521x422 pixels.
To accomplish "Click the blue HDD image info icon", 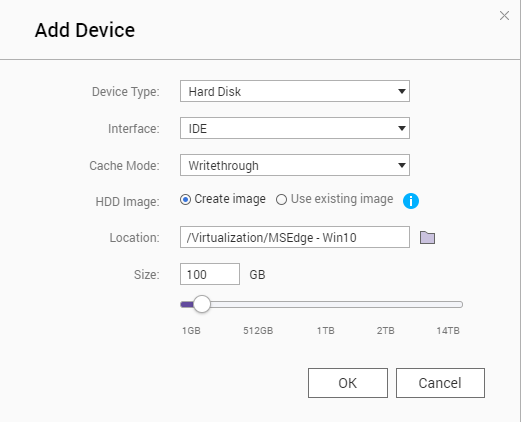I will [x=411, y=201].
